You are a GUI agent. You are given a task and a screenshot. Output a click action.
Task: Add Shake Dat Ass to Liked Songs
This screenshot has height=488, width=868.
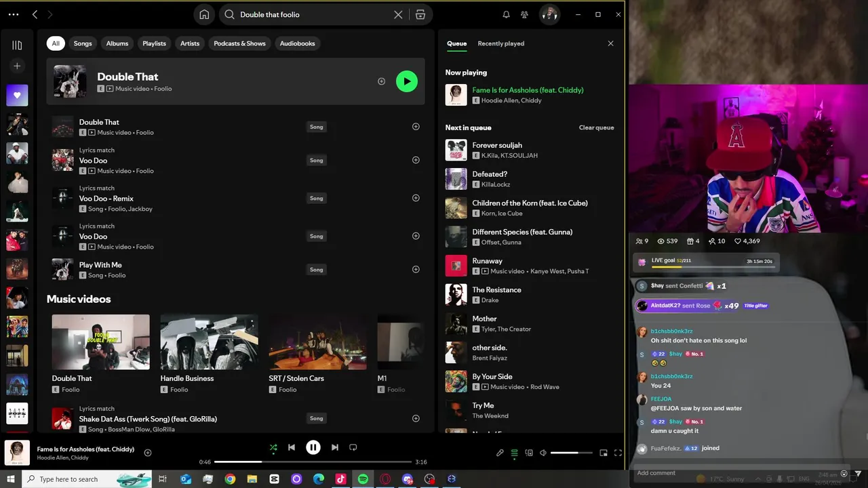click(416, 418)
